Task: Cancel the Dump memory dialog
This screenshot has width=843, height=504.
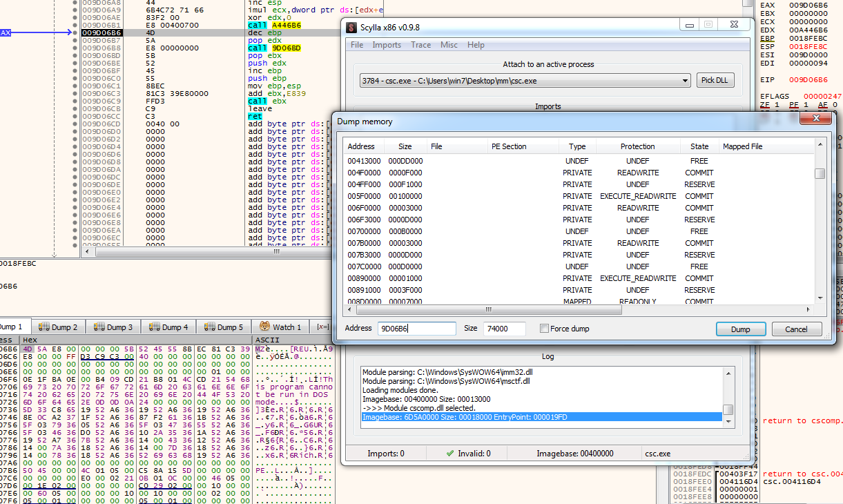Action: 796,329
